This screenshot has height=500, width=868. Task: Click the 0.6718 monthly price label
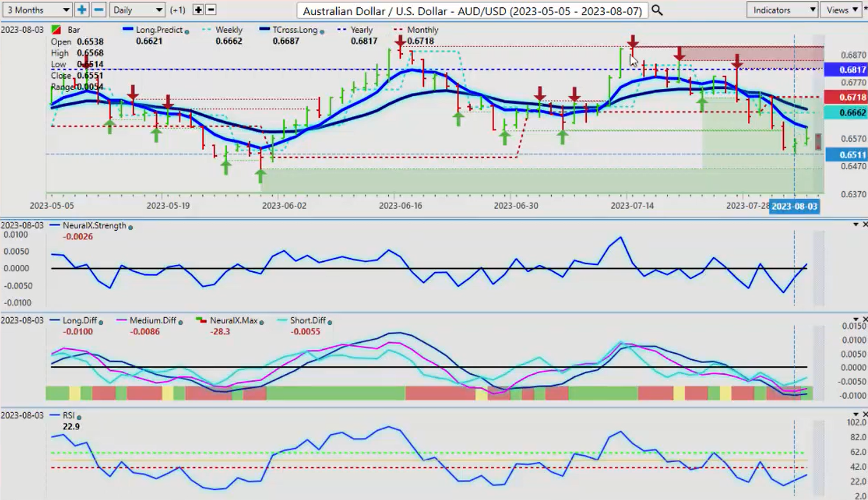click(x=845, y=97)
